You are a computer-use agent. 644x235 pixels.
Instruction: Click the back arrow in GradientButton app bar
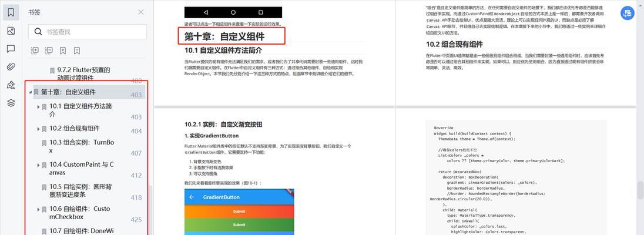pyautogui.click(x=192, y=197)
